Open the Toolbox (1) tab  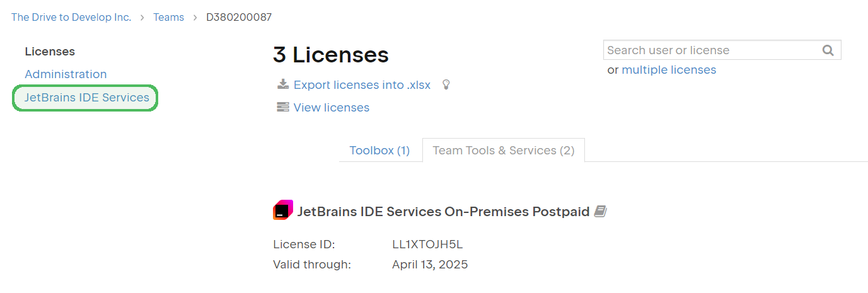tap(379, 151)
